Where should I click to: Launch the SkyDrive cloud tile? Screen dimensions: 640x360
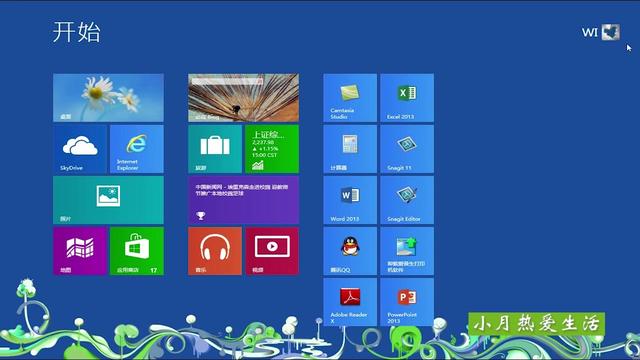(x=80, y=149)
